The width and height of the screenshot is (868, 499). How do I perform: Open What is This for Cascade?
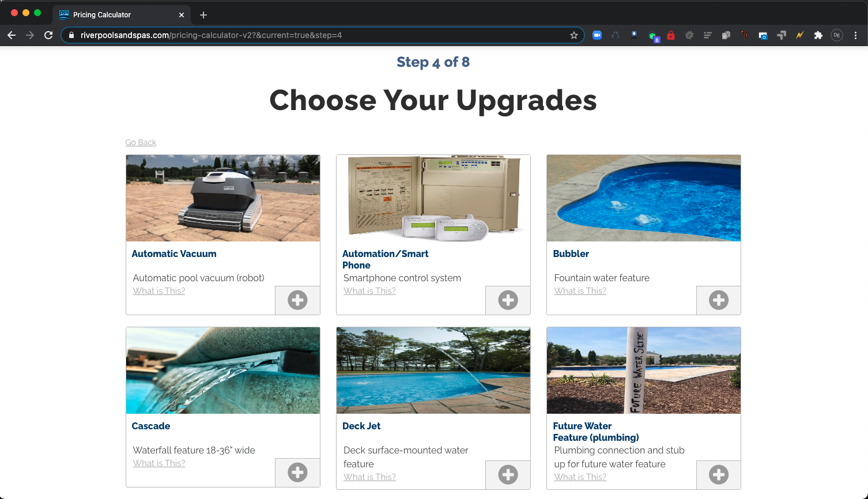[x=159, y=463]
